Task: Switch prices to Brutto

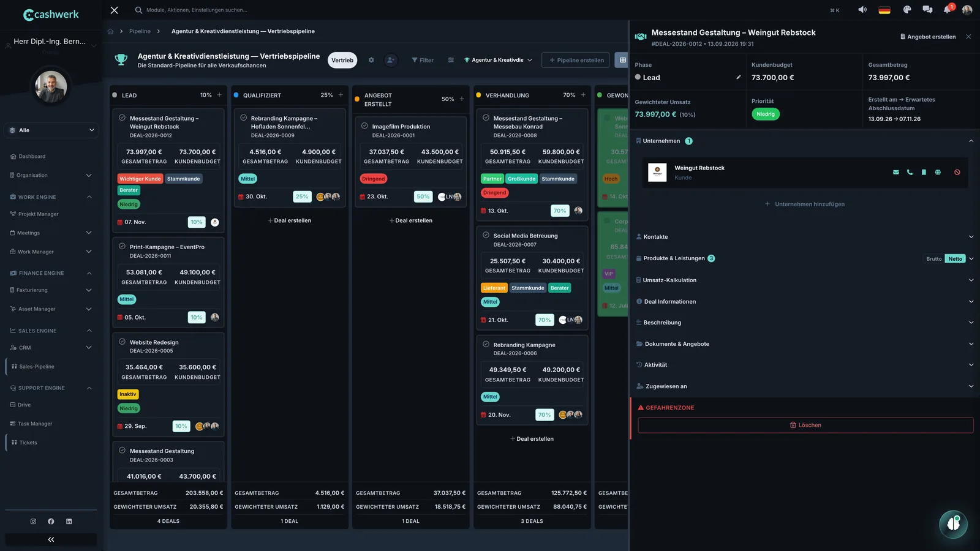Action: pyautogui.click(x=934, y=259)
